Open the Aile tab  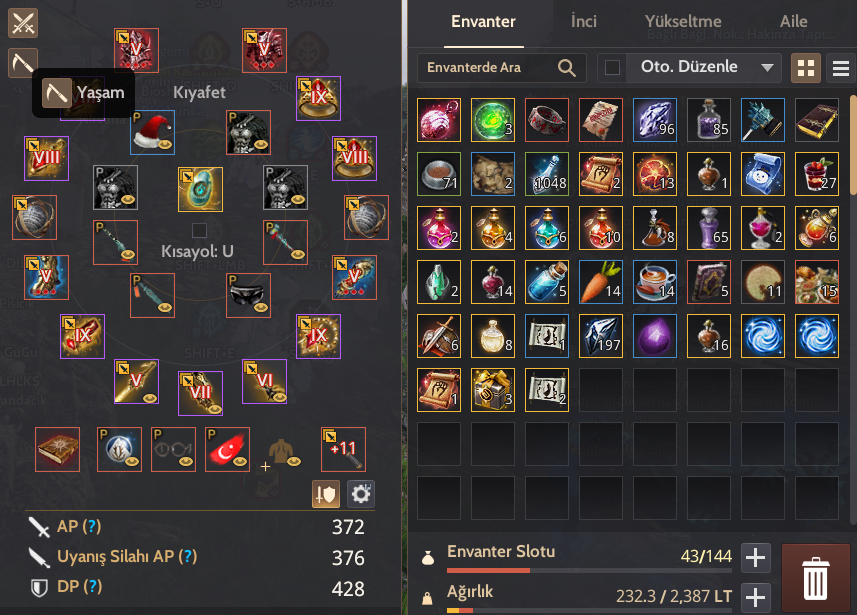(x=794, y=21)
